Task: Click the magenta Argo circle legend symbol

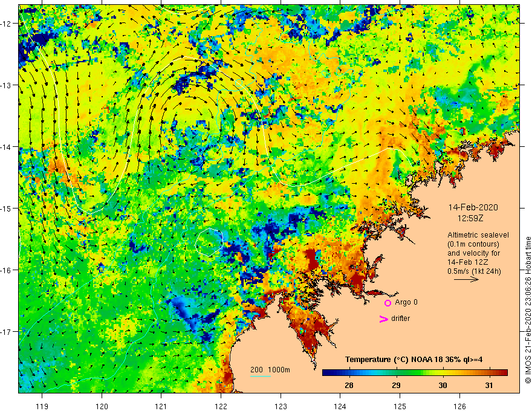Action: pyautogui.click(x=388, y=303)
